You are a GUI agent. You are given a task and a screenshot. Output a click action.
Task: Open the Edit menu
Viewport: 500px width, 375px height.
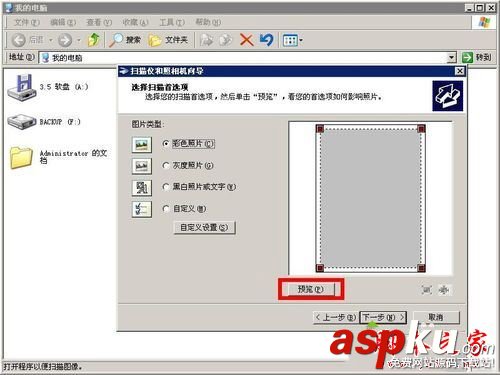click(x=63, y=22)
